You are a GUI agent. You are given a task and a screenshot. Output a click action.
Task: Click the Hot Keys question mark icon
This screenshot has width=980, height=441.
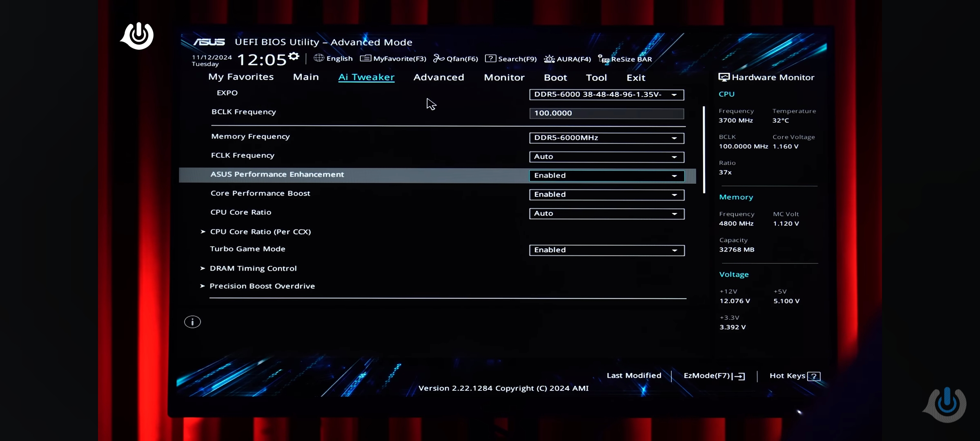[x=814, y=376]
